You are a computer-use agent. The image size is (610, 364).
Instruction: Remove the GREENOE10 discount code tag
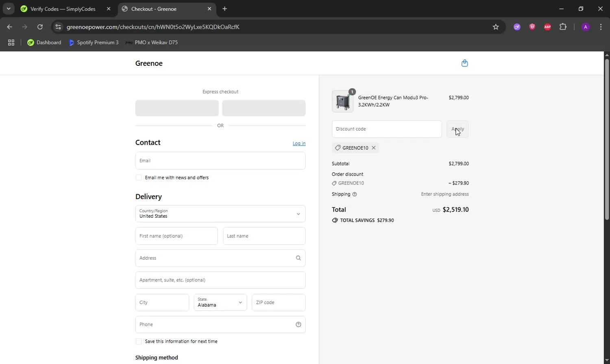click(x=373, y=148)
